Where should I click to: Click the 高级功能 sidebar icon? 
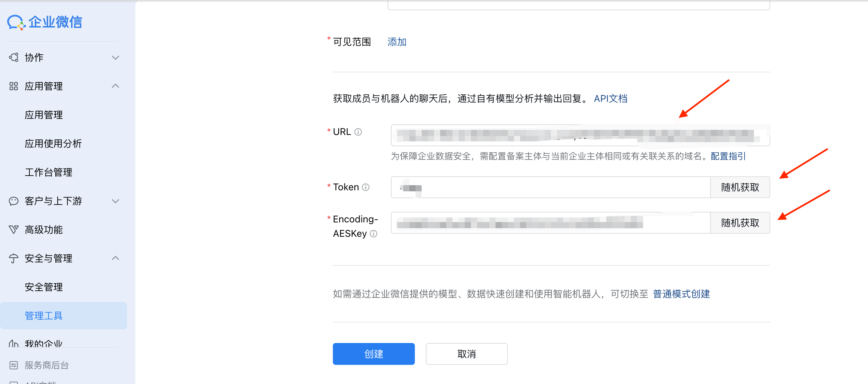click(x=13, y=230)
